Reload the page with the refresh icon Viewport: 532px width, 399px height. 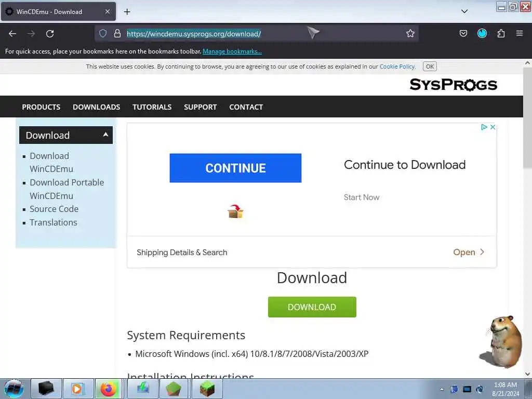(50, 34)
